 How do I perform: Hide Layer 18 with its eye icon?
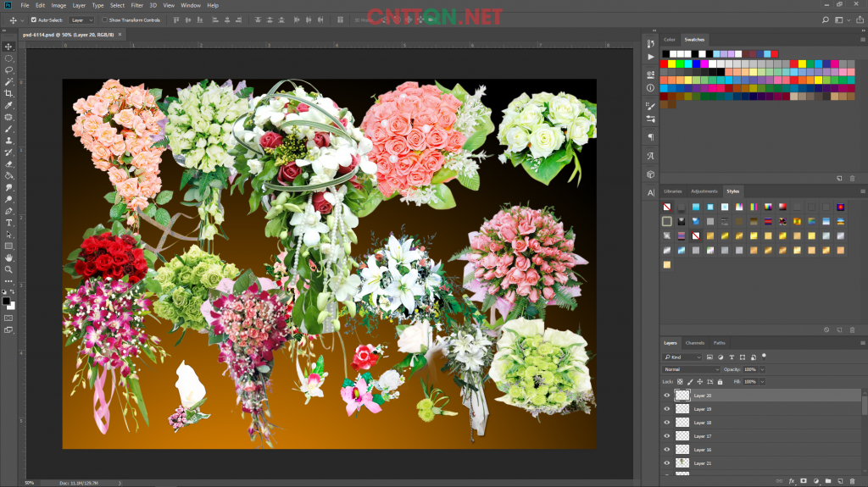pos(667,423)
